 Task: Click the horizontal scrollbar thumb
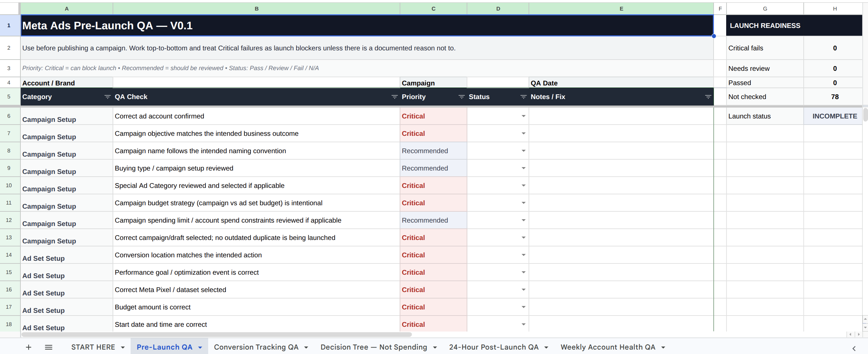tap(216, 335)
